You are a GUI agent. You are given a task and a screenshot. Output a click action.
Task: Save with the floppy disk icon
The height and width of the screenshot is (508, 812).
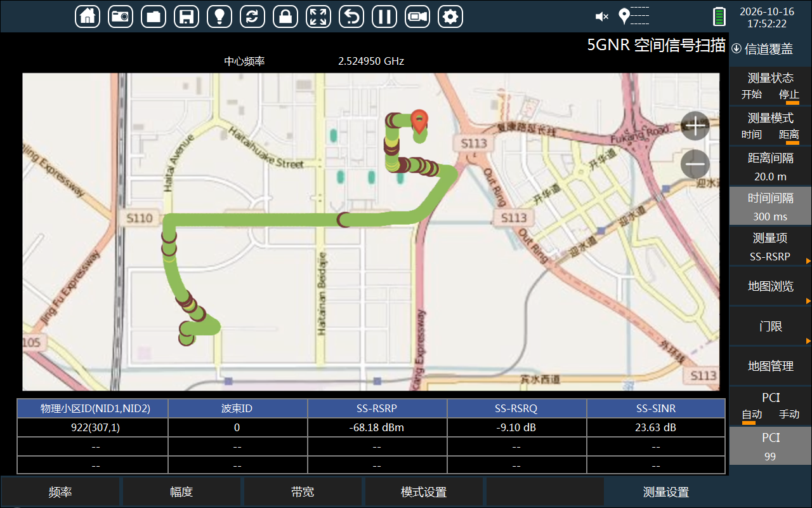pos(187,17)
